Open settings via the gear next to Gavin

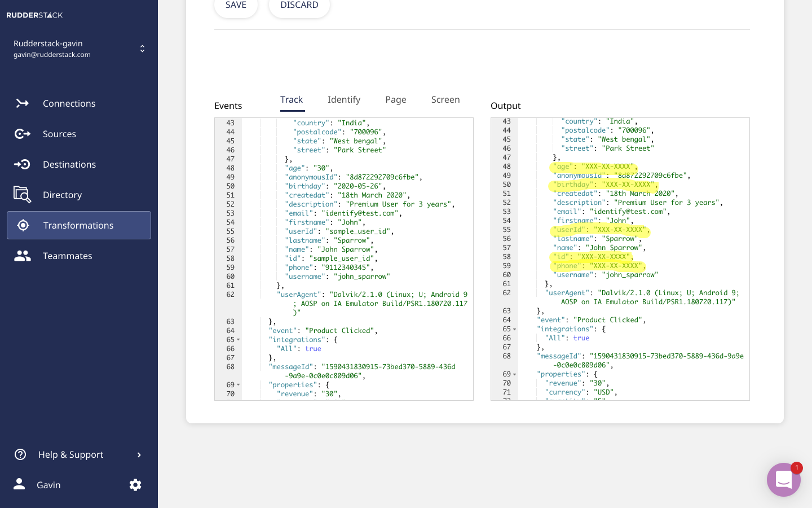point(135,485)
